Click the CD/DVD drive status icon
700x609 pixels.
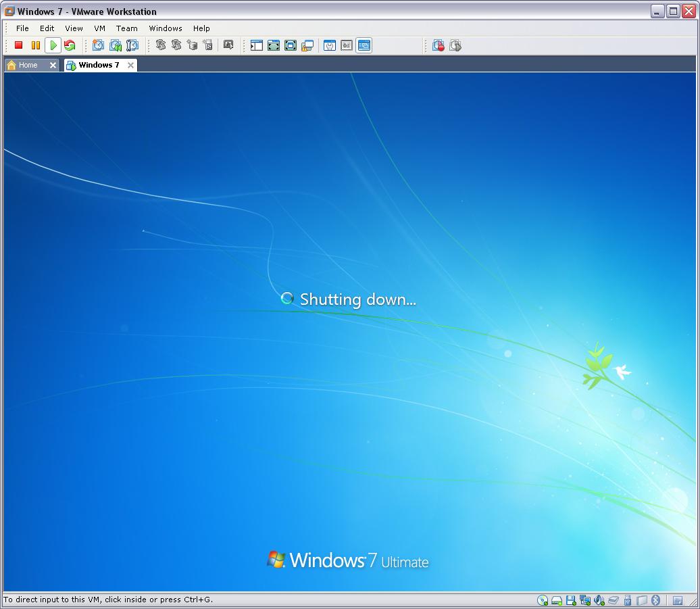point(543,600)
